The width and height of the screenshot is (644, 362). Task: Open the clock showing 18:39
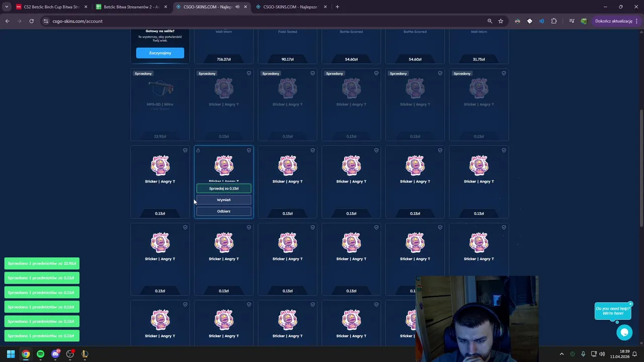click(x=620, y=354)
